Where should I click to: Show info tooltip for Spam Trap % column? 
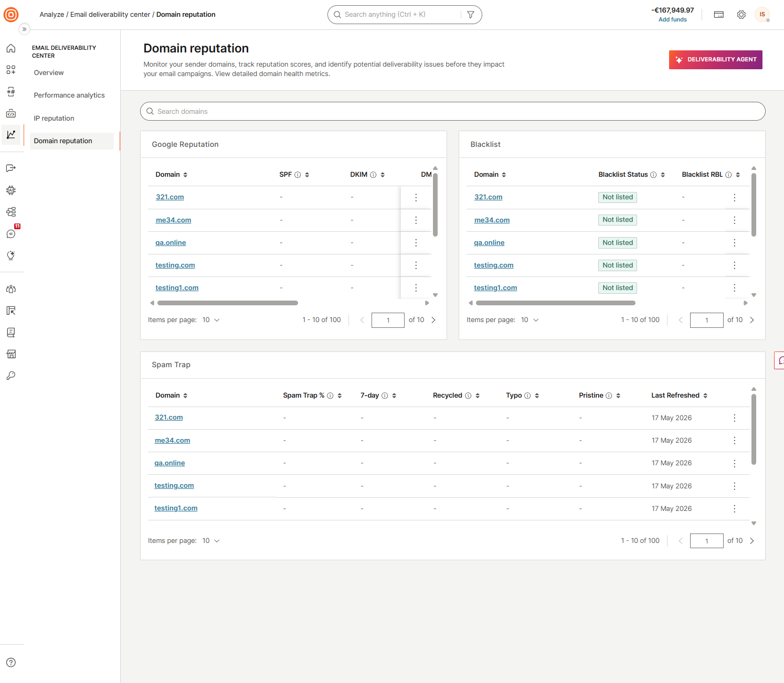click(x=330, y=396)
